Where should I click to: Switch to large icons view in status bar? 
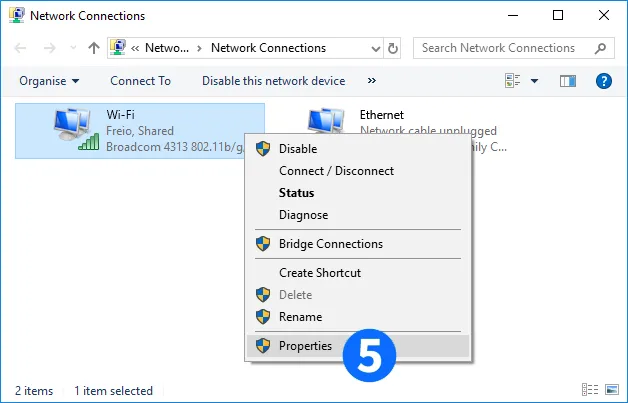[x=612, y=389]
